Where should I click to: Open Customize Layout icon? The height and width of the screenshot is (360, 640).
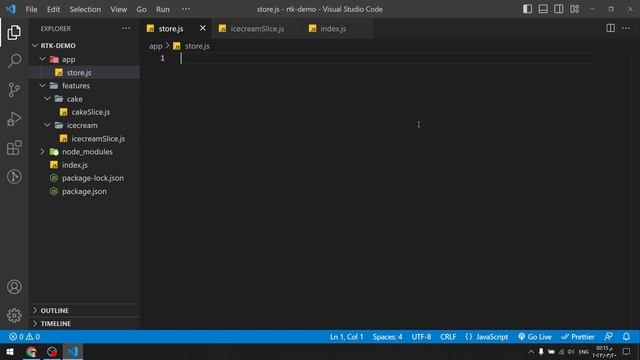tap(574, 9)
